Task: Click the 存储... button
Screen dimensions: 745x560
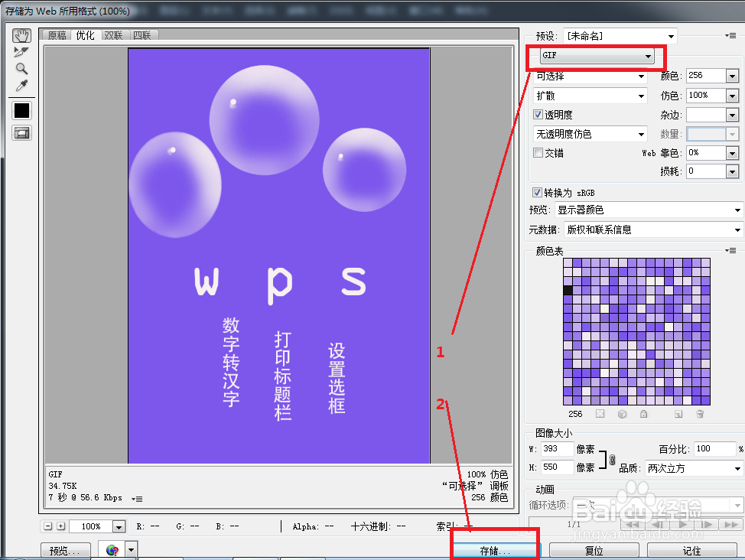Action: (495, 551)
